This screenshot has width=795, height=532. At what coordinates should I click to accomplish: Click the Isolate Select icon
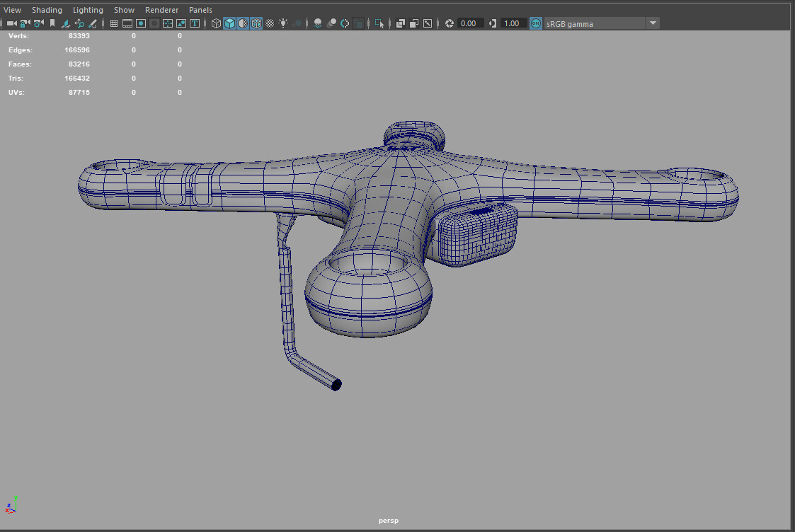tap(380, 23)
